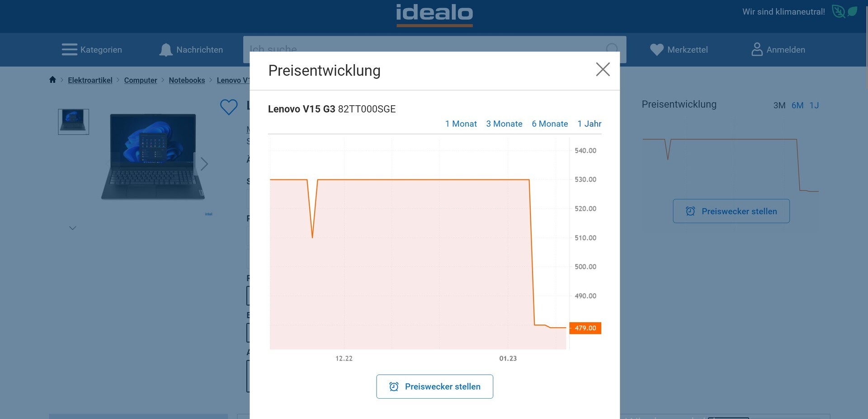Open the Kategorien hamburger menu
The height and width of the screenshot is (419, 868).
click(x=70, y=49)
